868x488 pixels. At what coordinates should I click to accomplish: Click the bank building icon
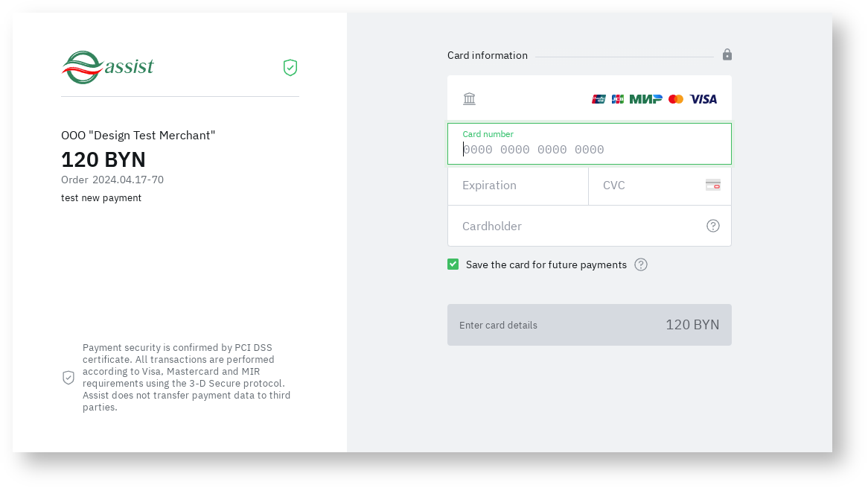click(x=469, y=99)
